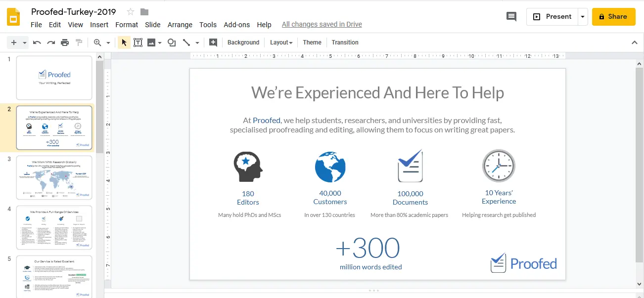Add a new slide with the plus button
This screenshot has width=644, height=298.
[x=14, y=43]
